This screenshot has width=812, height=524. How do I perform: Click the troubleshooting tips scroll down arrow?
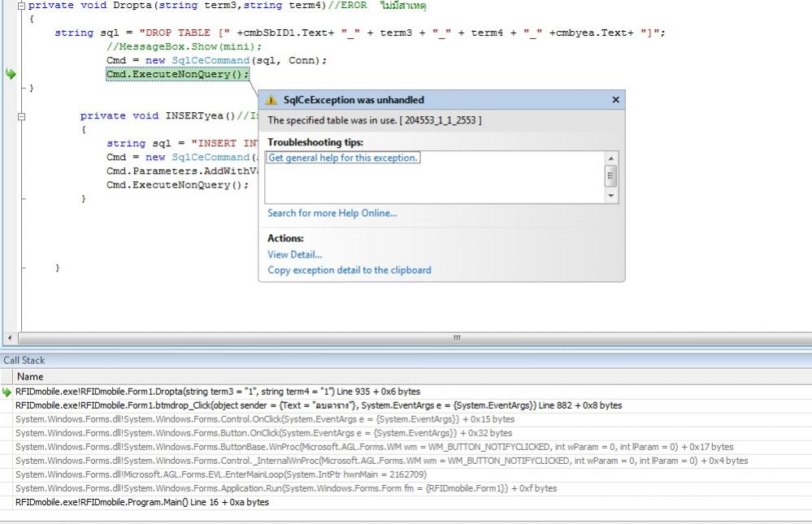611,195
